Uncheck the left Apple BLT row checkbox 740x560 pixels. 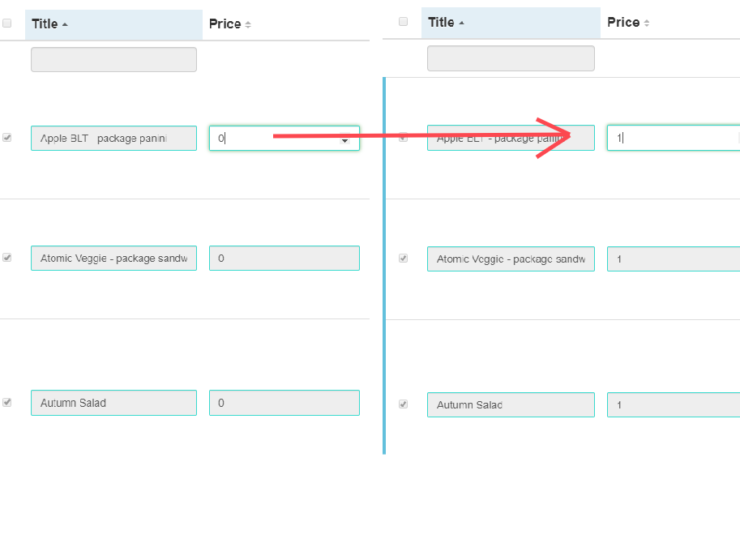point(7,138)
